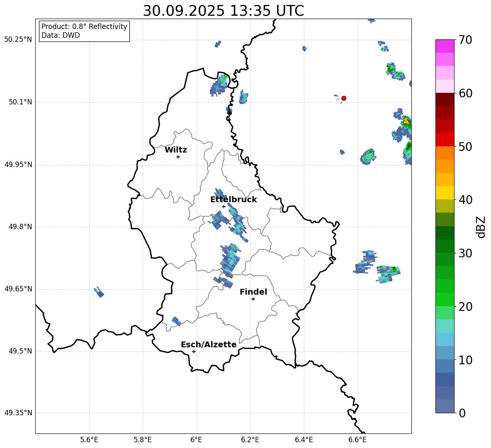Click the orange colorbar segment at 50

[445, 153]
